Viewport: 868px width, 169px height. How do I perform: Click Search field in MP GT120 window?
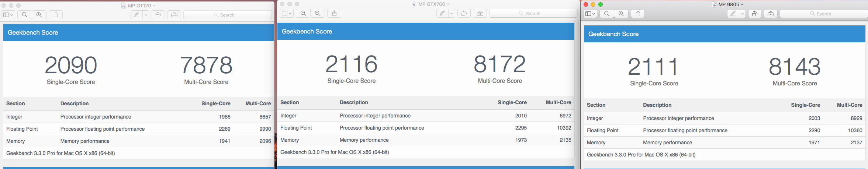pos(227,15)
